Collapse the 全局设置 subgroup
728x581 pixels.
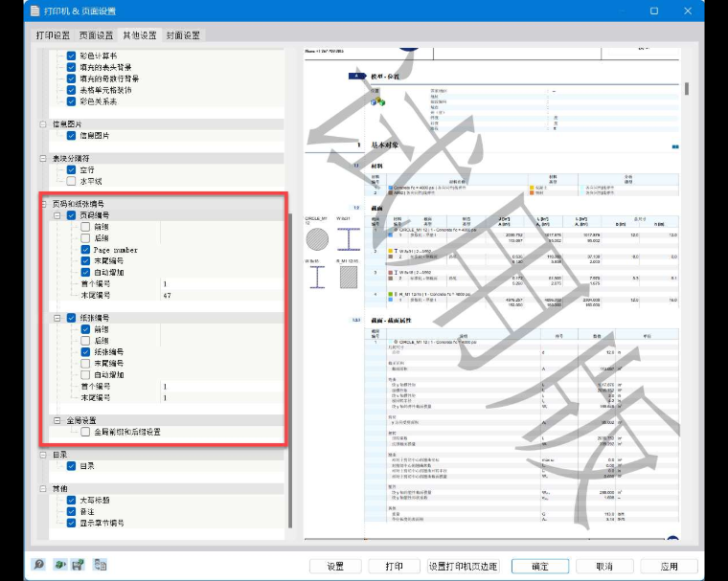[x=57, y=420]
